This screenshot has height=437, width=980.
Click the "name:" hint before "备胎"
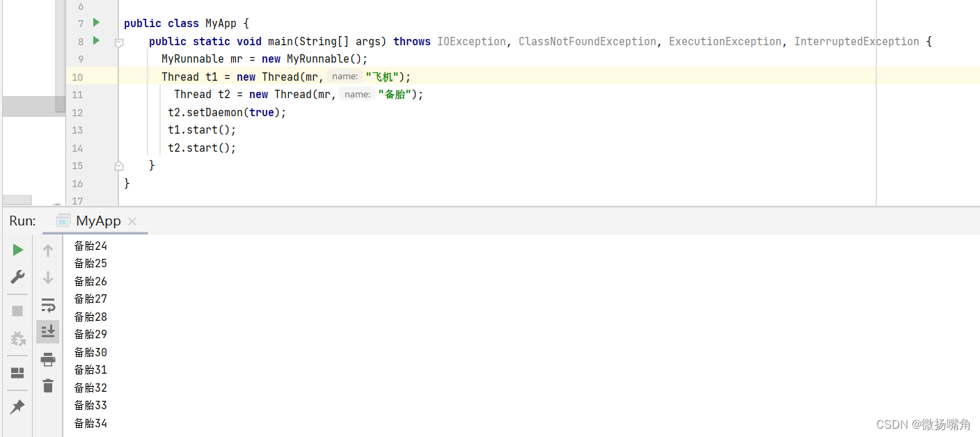(x=357, y=95)
